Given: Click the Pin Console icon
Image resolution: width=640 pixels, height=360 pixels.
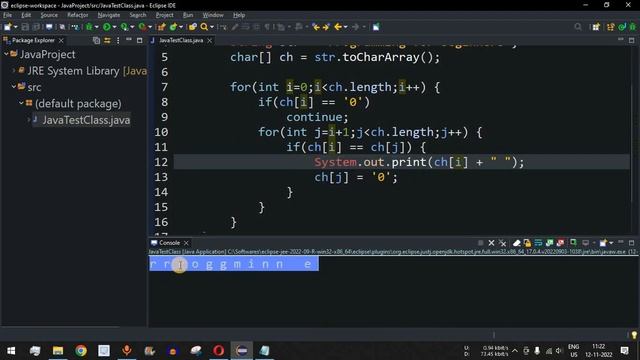Looking at the screenshot, I should (573, 243).
